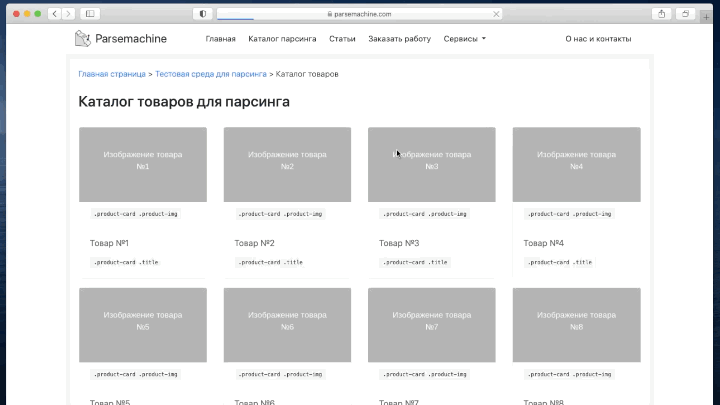Open the image of товар №6
This screenshot has width=720, height=405.
287,325
